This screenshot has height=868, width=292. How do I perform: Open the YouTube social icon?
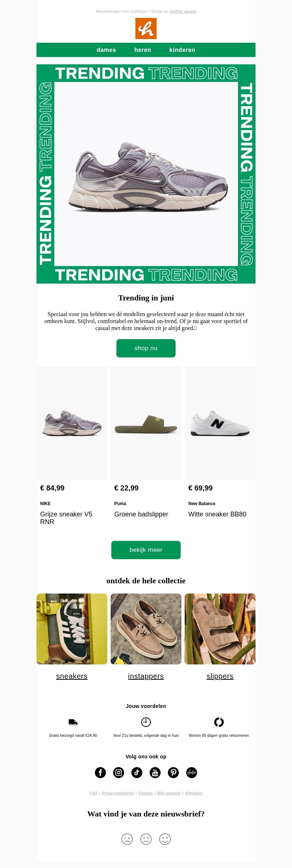point(155,773)
